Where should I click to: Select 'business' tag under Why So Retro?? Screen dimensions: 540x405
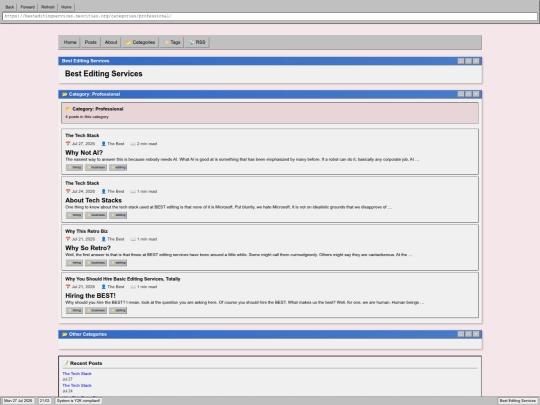click(96, 263)
